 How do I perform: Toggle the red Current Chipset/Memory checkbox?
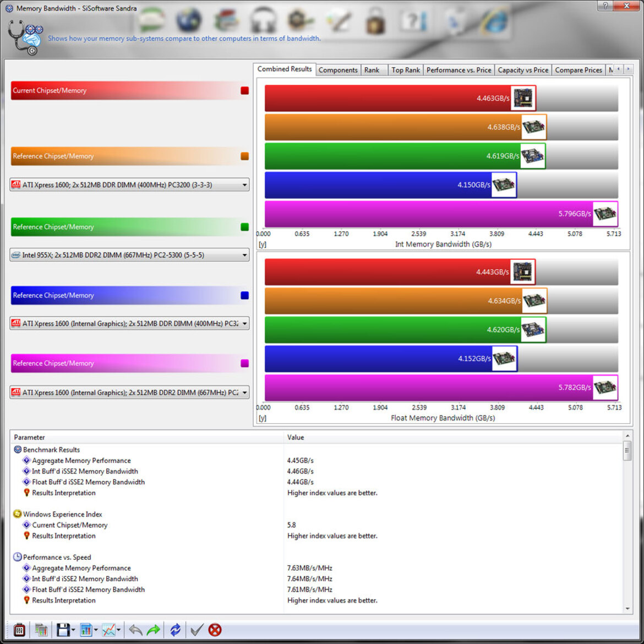[x=244, y=90]
